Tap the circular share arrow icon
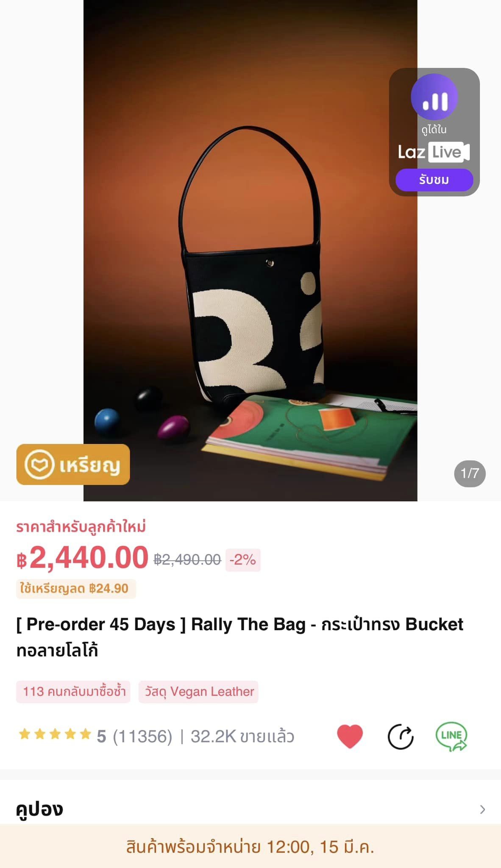Viewport: 501px width, 868px height. coord(401,737)
